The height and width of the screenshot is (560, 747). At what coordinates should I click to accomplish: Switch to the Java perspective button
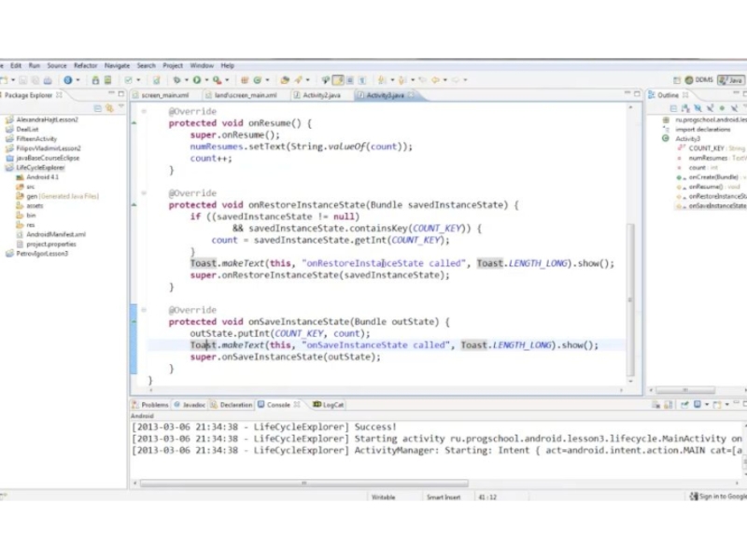coord(734,80)
